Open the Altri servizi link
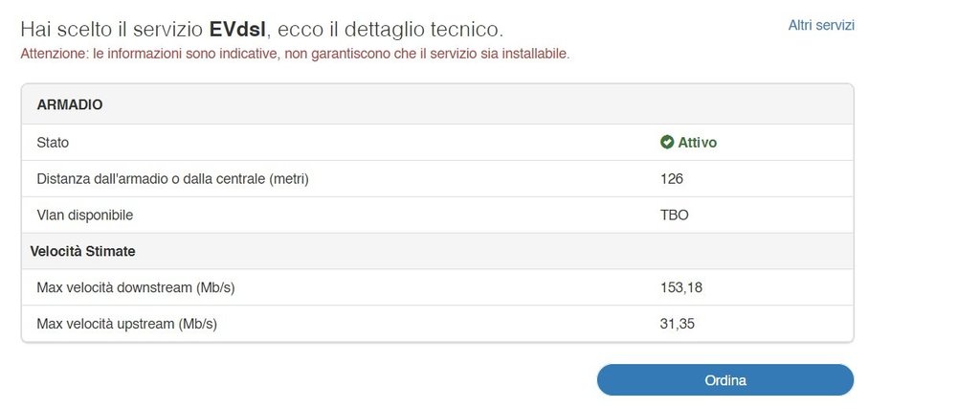The image size is (980, 409). tap(820, 25)
